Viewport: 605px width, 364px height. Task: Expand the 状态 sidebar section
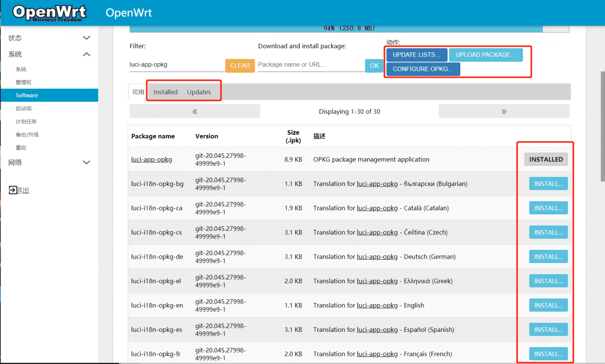(49, 37)
